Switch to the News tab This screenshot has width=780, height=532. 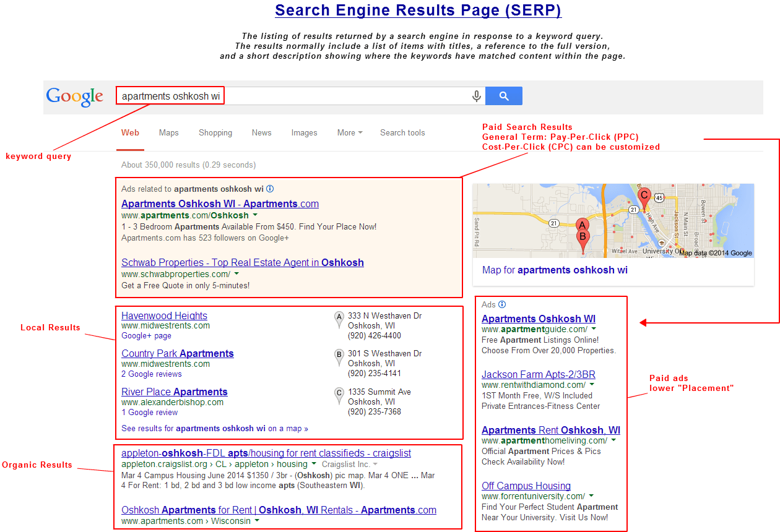tap(261, 132)
